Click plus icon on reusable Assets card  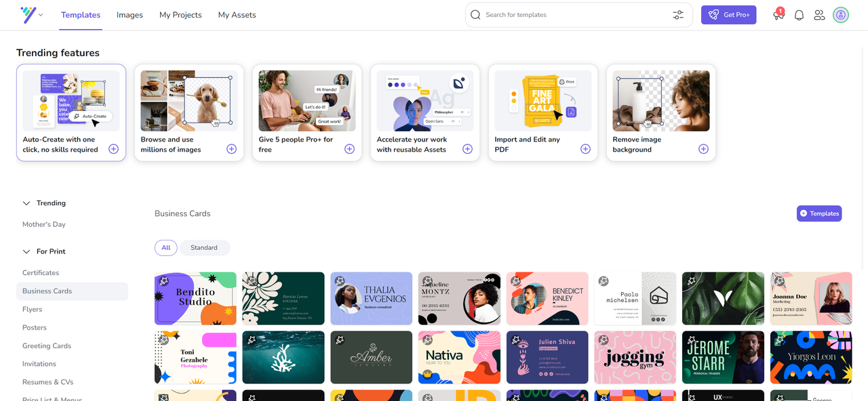click(467, 149)
